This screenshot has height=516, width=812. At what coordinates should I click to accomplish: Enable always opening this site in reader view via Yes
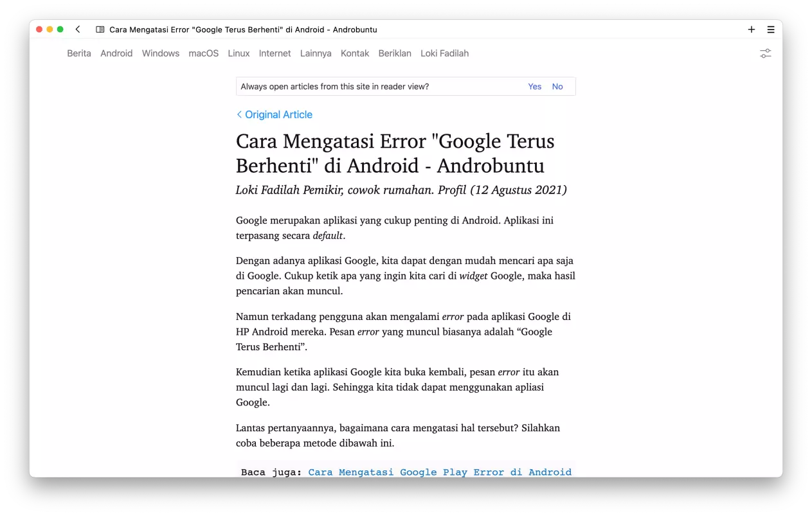click(x=534, y=86)
